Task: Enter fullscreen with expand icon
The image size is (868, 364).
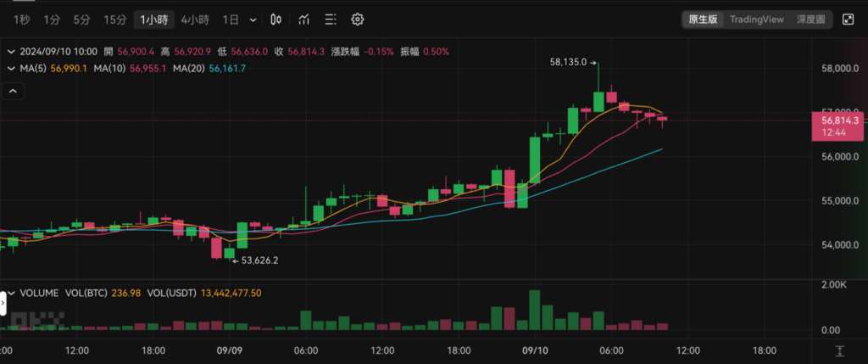Action: click(848, 20)
